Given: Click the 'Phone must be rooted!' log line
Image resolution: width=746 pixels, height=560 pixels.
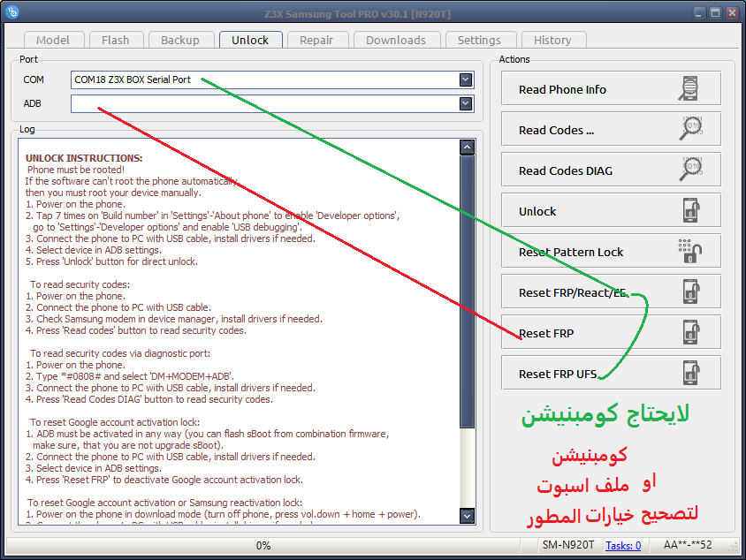Looking at the screenshot, I should tap(76, 170).
